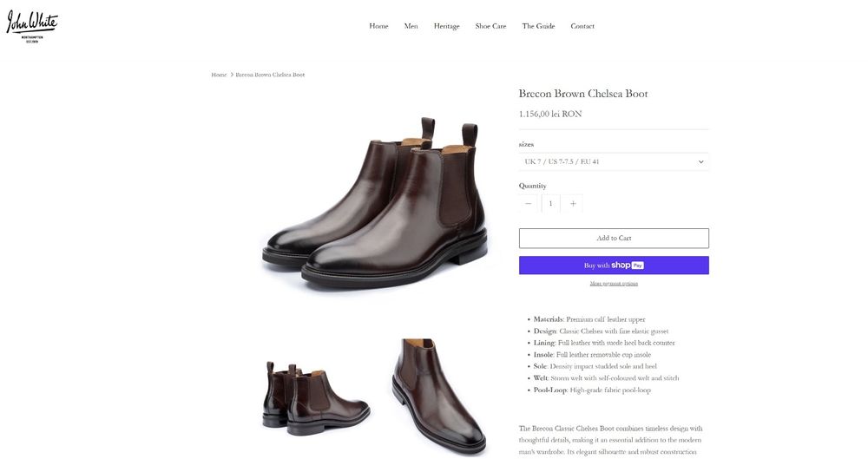Open The Guide menu item
The height and width of the screenshot is (459, 868).
(x=538, y=26)
